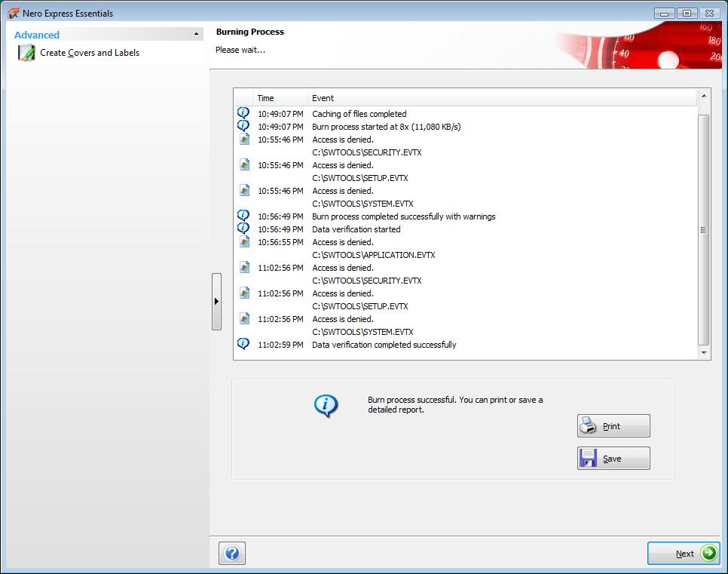Screen dimensions: 728x574
Task: Collapse the side panel with the arrow handle
Action: (216, 301)
